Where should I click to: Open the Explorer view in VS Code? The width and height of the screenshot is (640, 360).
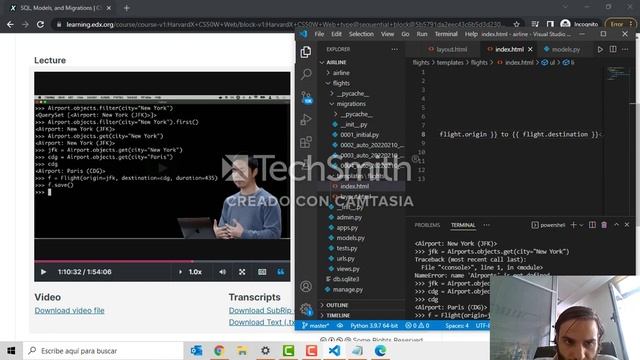306,52
